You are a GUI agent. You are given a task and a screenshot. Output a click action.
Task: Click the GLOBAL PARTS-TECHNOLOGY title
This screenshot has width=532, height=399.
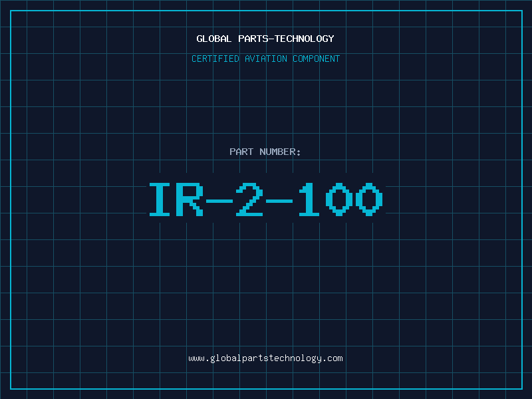click(x=265, y=39)
